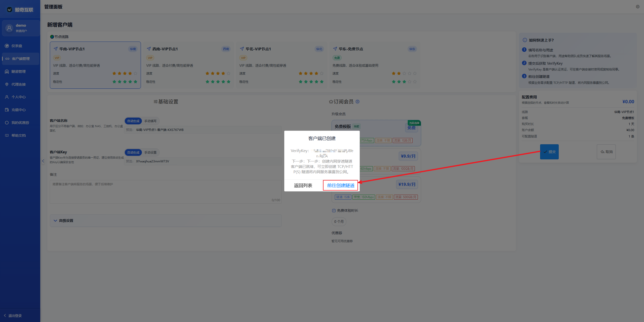Click the 备注 remarks text area
This screenshot has width=644, height=322.
click(x=166, y=191)
